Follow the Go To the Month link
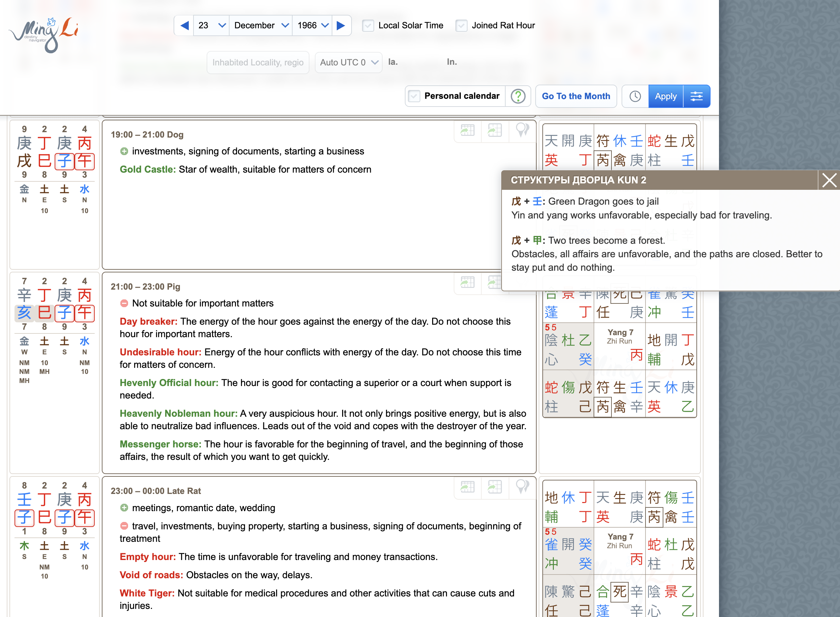The width and height of the screenshot is (840, 617). [576, 96]
